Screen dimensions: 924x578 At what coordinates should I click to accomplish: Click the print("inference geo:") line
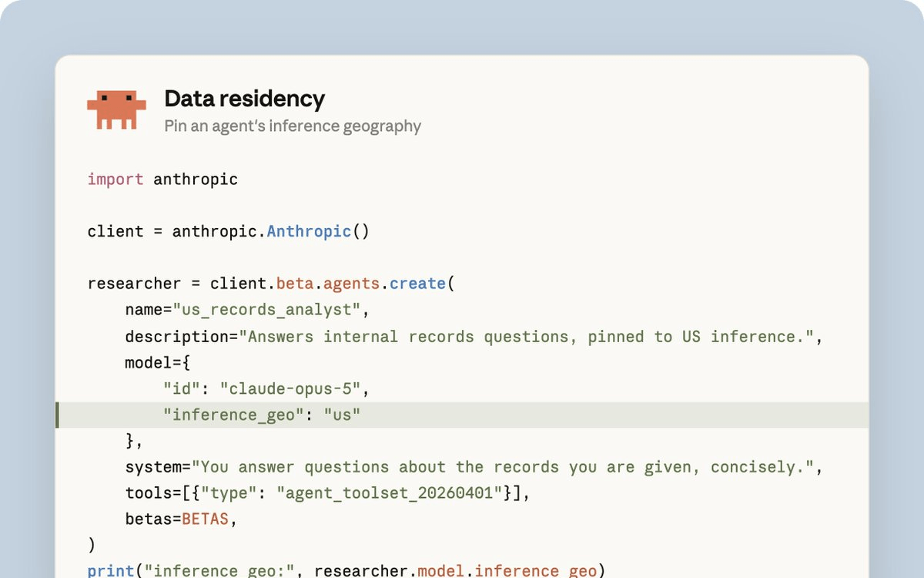tap(346, 570)
